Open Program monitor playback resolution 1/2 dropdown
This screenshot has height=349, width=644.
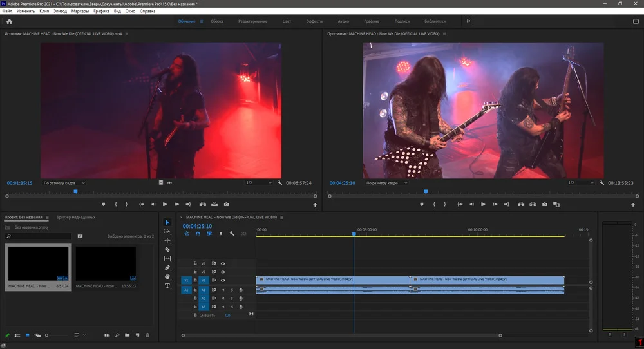(x=580, y=183)
